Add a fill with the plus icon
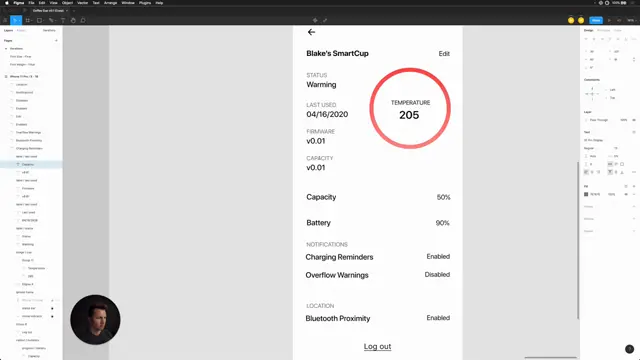The width and height of the screenshot is (640, 360). (634, 186)
